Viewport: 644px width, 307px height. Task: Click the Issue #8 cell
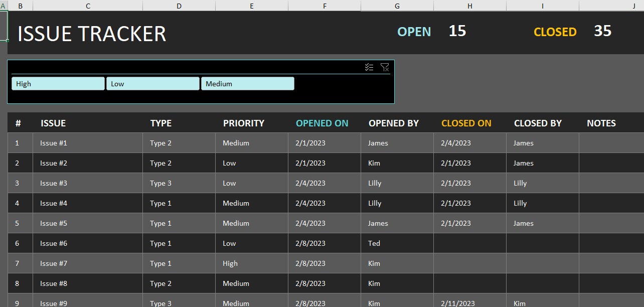pos(88,283)
